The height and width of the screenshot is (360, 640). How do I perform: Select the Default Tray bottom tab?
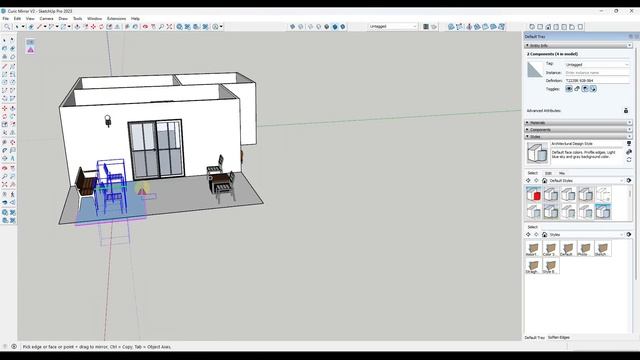coord(535,338)
